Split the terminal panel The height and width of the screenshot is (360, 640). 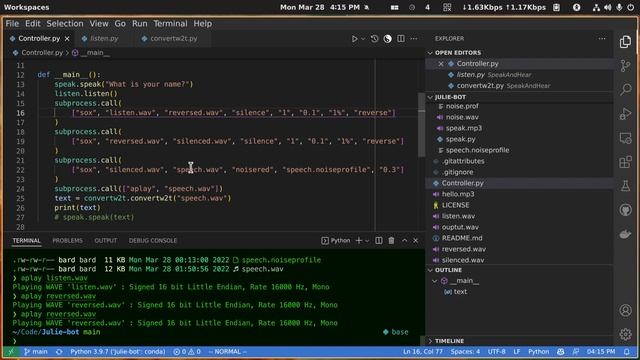tap(379, 240)
